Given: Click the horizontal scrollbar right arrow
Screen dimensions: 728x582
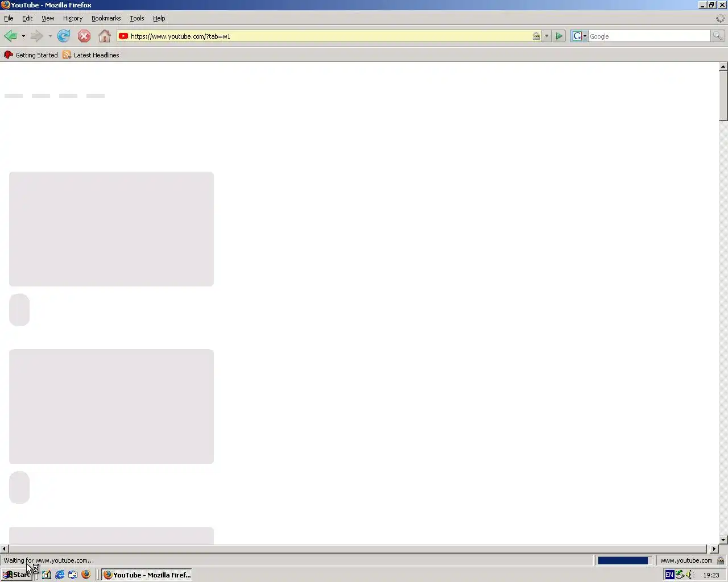Looking at the screenshot, I should pos(714,548).
